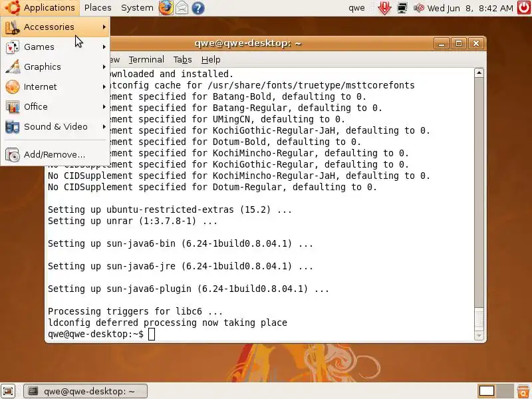
Task: Click the Games playing cards icon
Action: click(x=13, y=47)
